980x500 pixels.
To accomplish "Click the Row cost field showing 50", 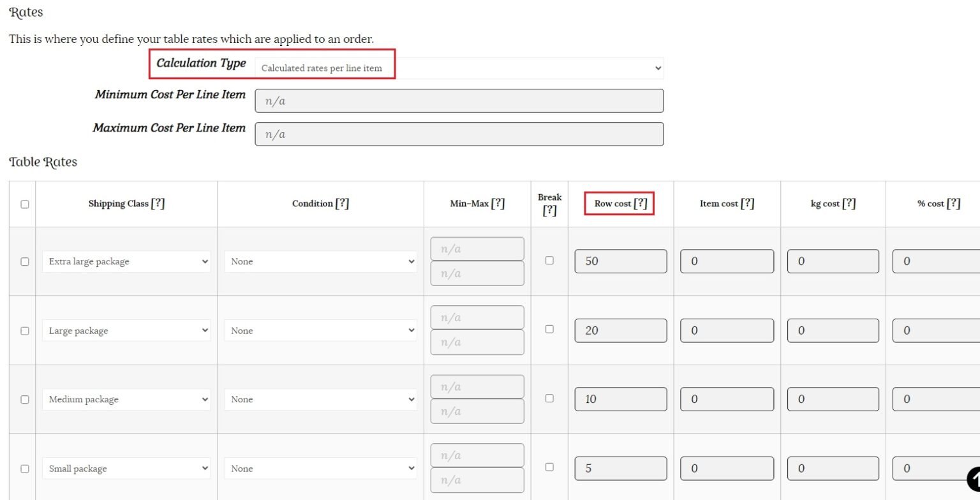I will click(x=620, y=261).
